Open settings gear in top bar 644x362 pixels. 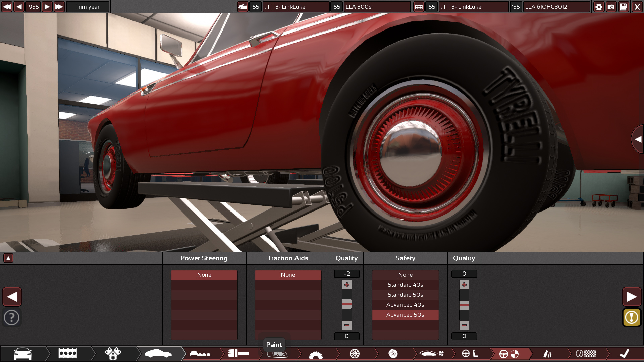pyautogui.click(x=599, y=7)
